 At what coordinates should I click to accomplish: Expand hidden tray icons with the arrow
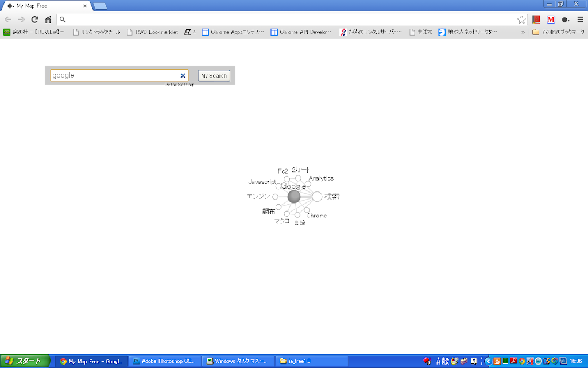coord(488,361)
